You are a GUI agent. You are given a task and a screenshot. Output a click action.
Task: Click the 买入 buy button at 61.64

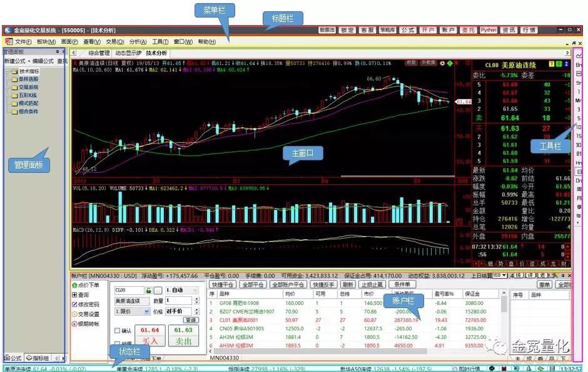click(x=150, y=336)
